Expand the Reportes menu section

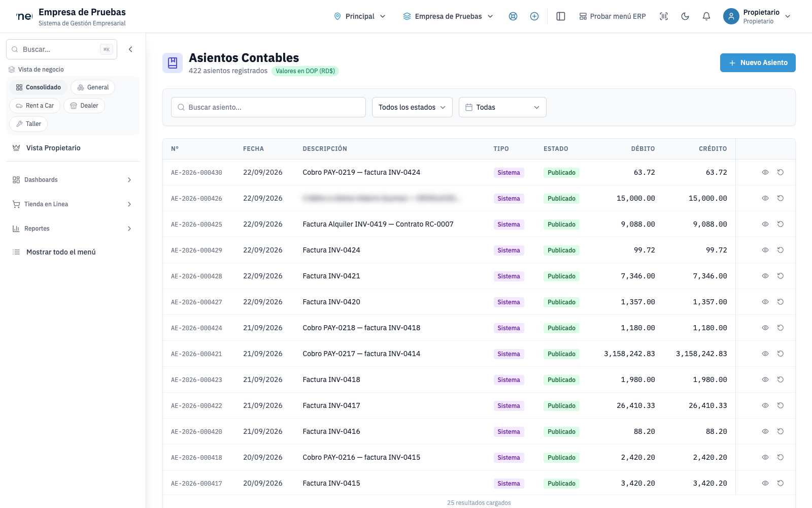[73, 229]
